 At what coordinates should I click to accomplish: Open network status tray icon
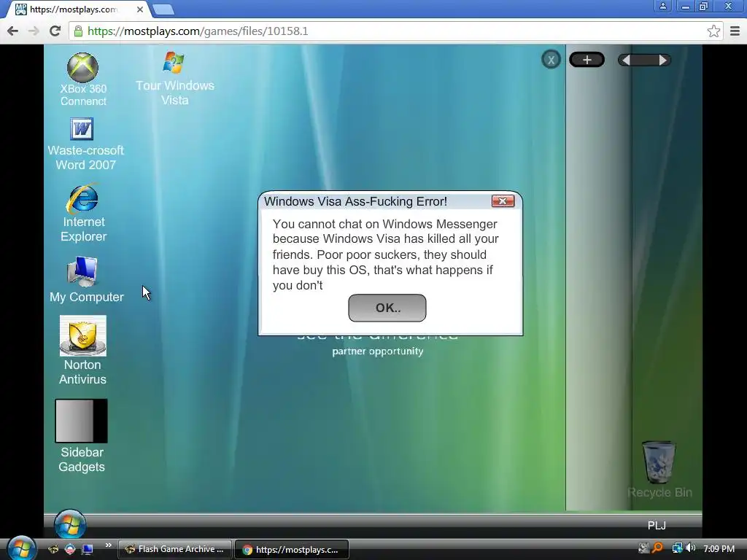(x=677, y=548)
